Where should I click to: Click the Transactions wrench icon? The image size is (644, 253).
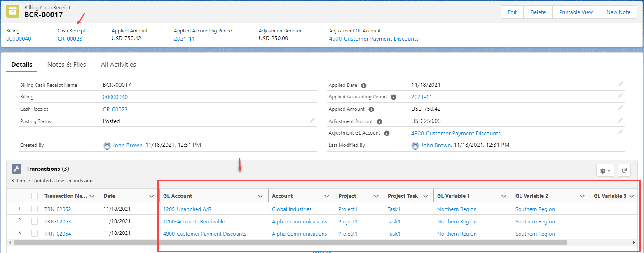coord(16,169)
